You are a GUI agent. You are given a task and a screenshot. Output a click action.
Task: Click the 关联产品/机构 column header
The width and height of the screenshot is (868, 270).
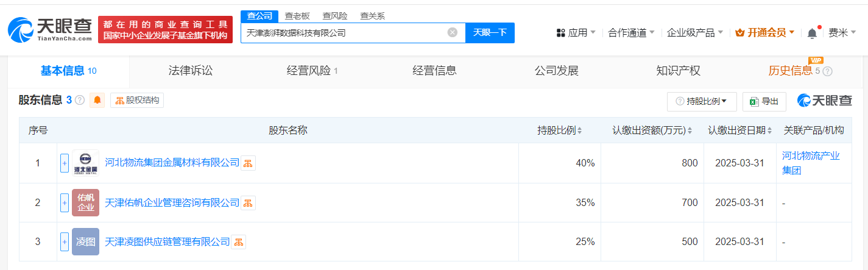point(813,130)
